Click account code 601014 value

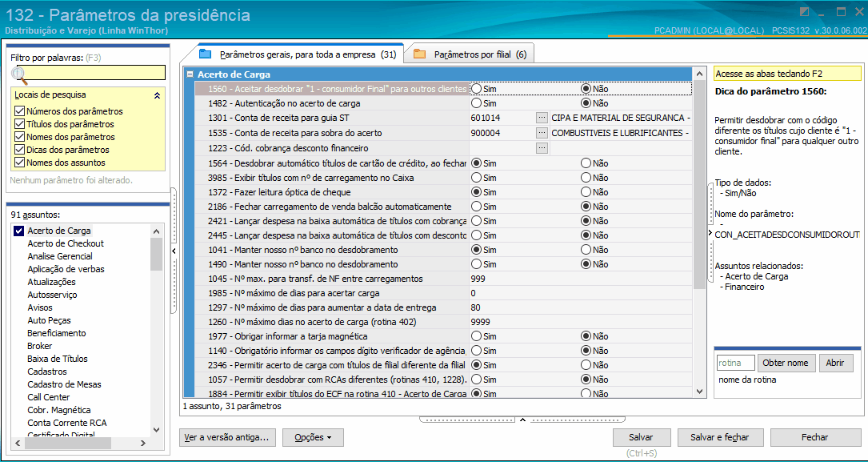[x=485, y=118]
